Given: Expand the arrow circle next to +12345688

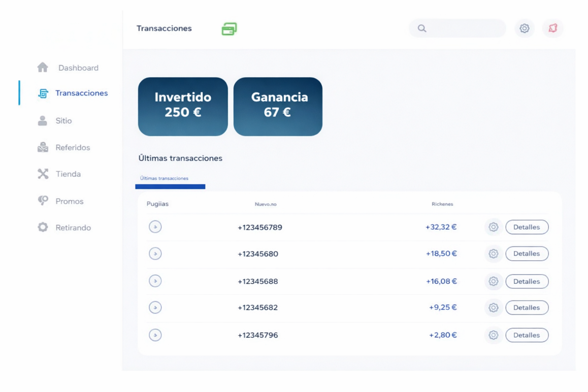Looking at the screenshot, I should 155,281.
